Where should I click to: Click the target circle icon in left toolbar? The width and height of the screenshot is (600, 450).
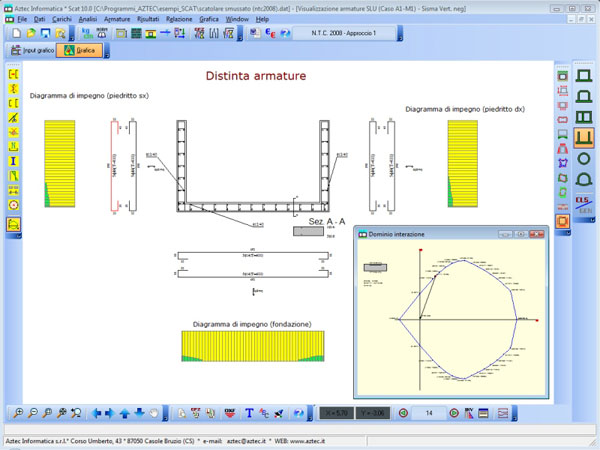click(x=13, y=205)
